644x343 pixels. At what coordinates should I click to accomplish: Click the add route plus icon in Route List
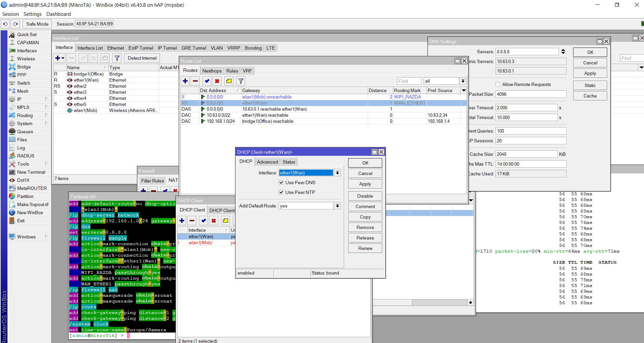[x=185, y=81]
